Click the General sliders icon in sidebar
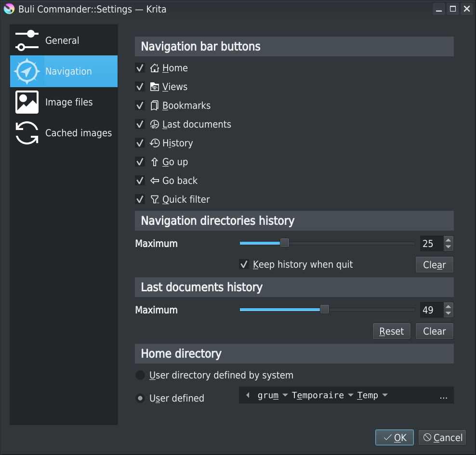 [x=27, y=40]
